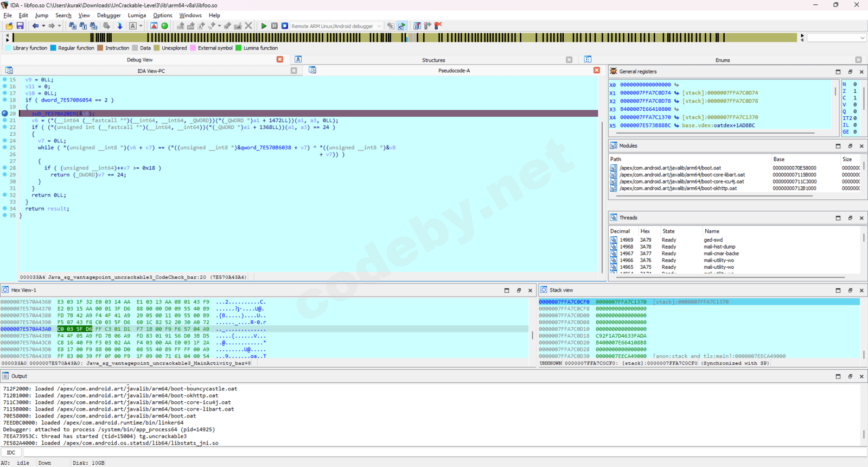
Task: Open the Jump back history dropdown arrow
Action: [43, 26]
